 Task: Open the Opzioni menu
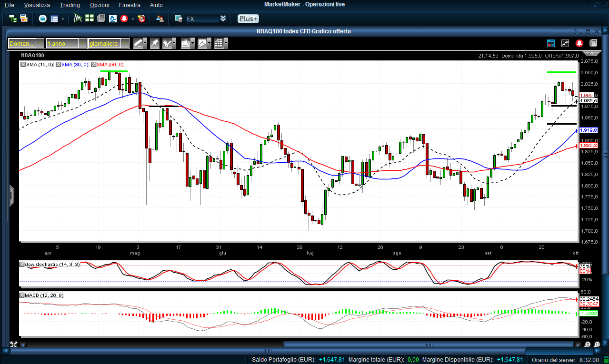coord(100,5)
